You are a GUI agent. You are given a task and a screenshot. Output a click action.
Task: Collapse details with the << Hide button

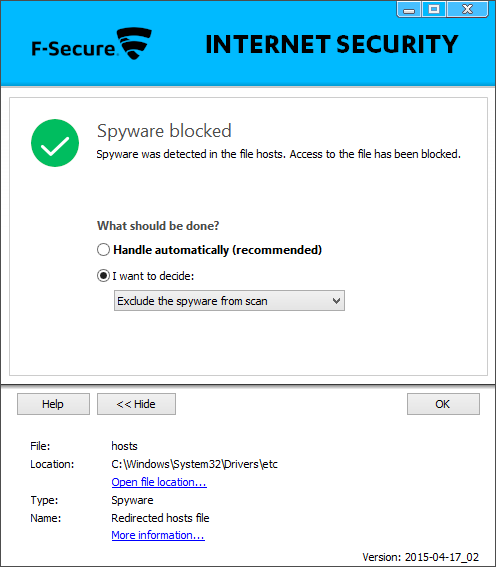136,404
